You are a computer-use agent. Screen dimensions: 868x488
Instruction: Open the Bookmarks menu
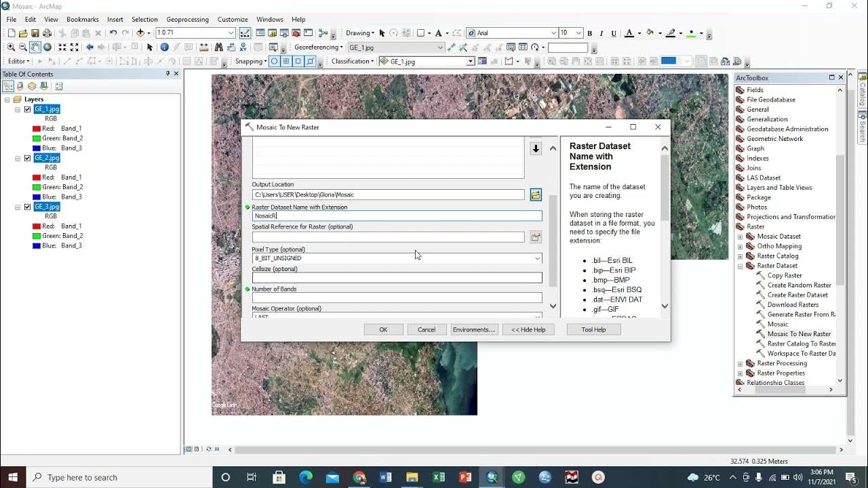click(x=83, y=19)
